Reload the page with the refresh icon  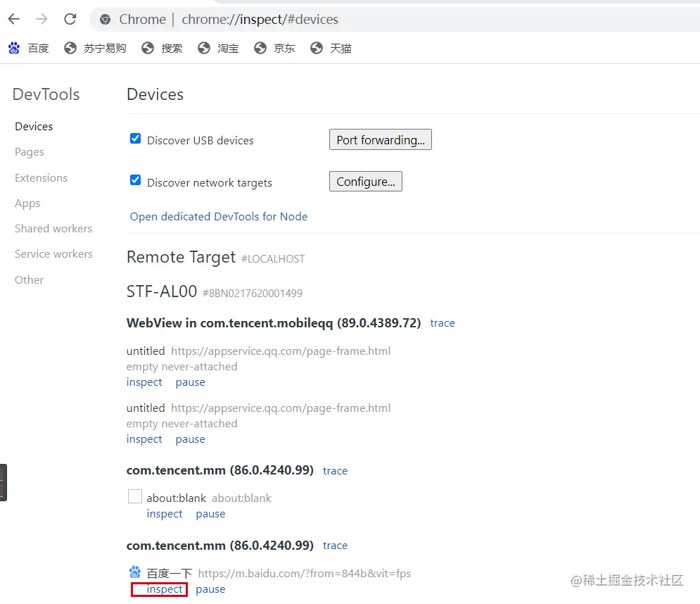click(70, 19)
